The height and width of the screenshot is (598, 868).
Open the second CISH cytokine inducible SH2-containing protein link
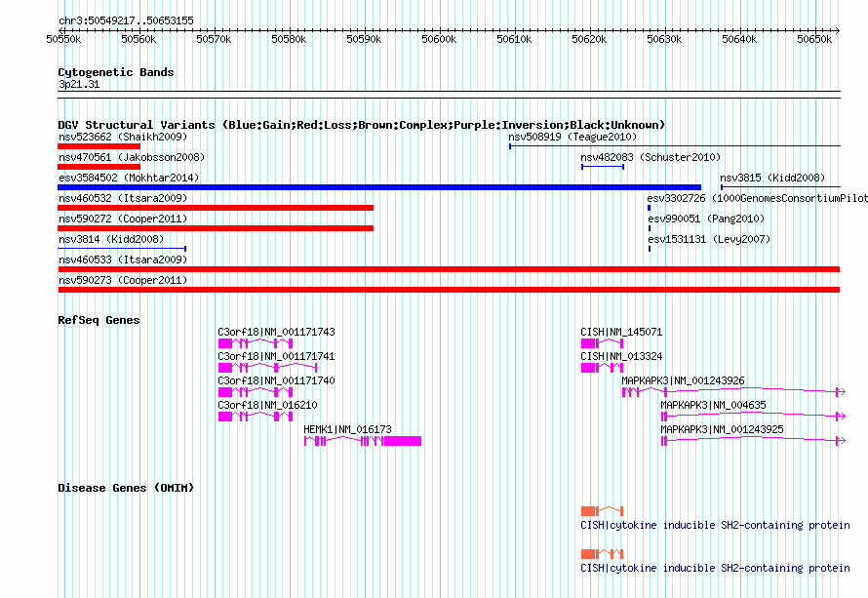pyautogui.click(x=715, y=569)
